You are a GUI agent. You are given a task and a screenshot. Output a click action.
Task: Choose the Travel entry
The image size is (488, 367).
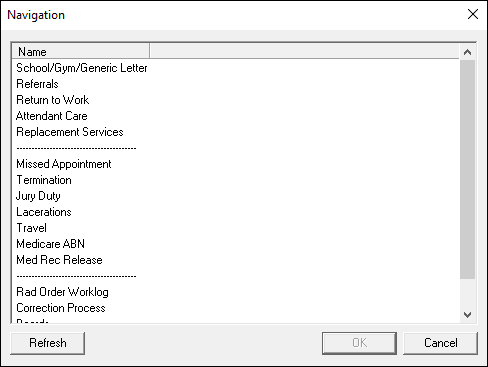tap(31, 228)
